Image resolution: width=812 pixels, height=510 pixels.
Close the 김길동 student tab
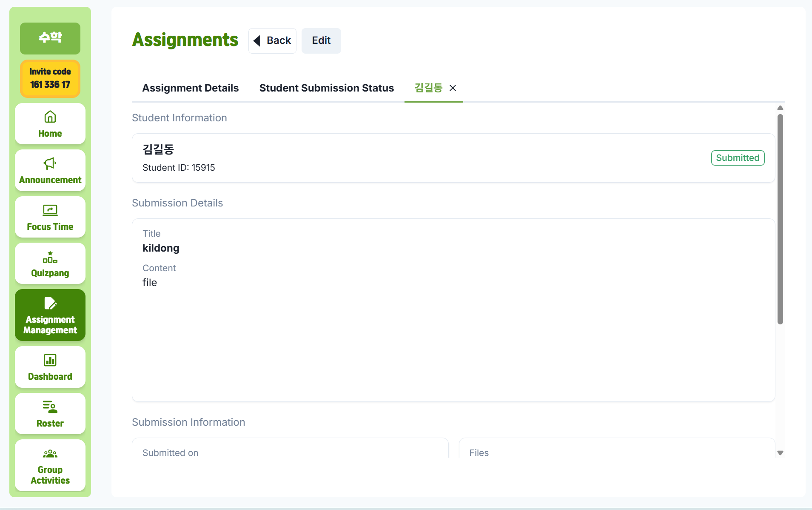coord(453,88)
